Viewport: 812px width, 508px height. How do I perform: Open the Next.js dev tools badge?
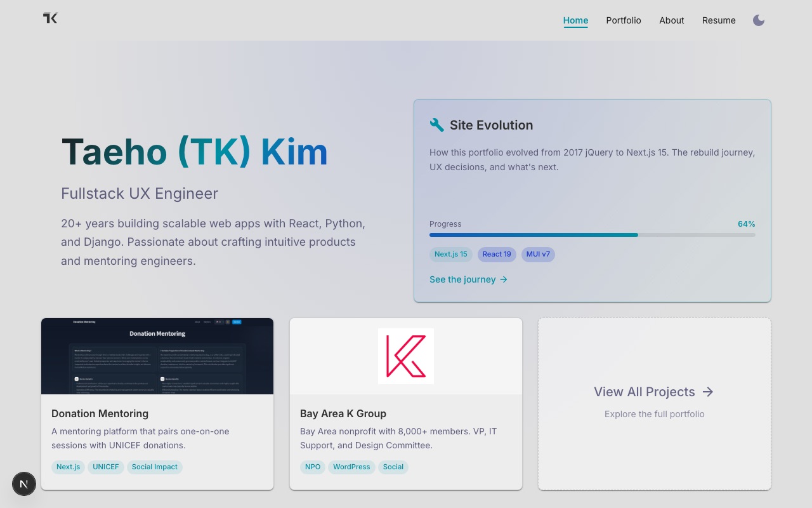pyautogui.click(x=24, y=484)
